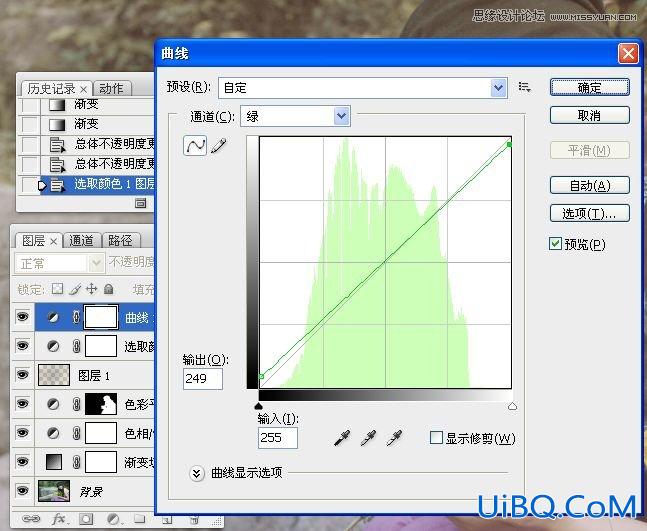Image resolution: width=647 pixels, height=531 pixels.
Task: Click the 输入 input value field
Action: 278,438
